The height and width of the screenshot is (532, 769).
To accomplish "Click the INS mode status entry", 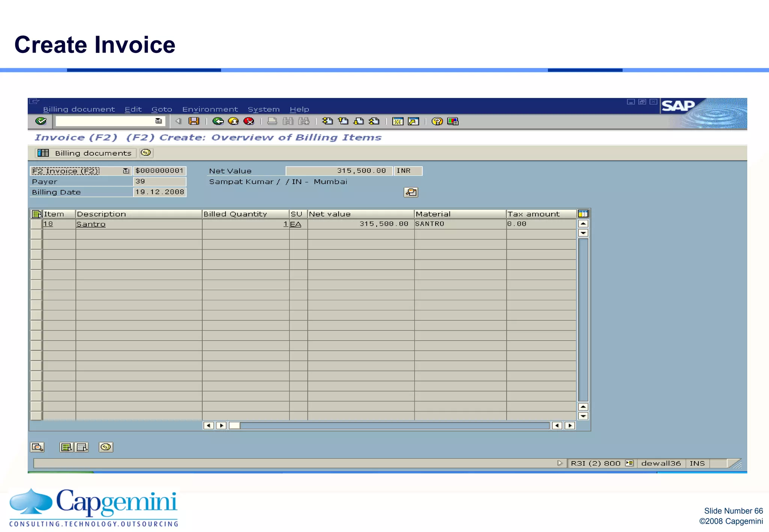I will pyautogui.click(x=697, y=463).
